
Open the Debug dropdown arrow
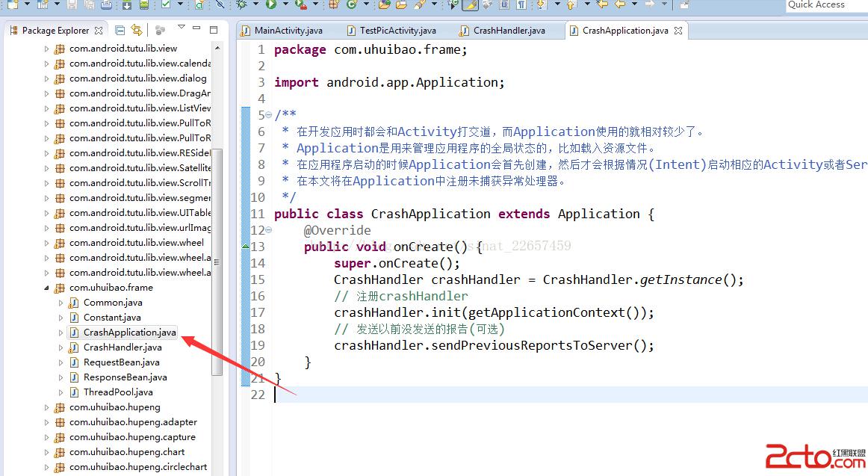click(255, 4)
